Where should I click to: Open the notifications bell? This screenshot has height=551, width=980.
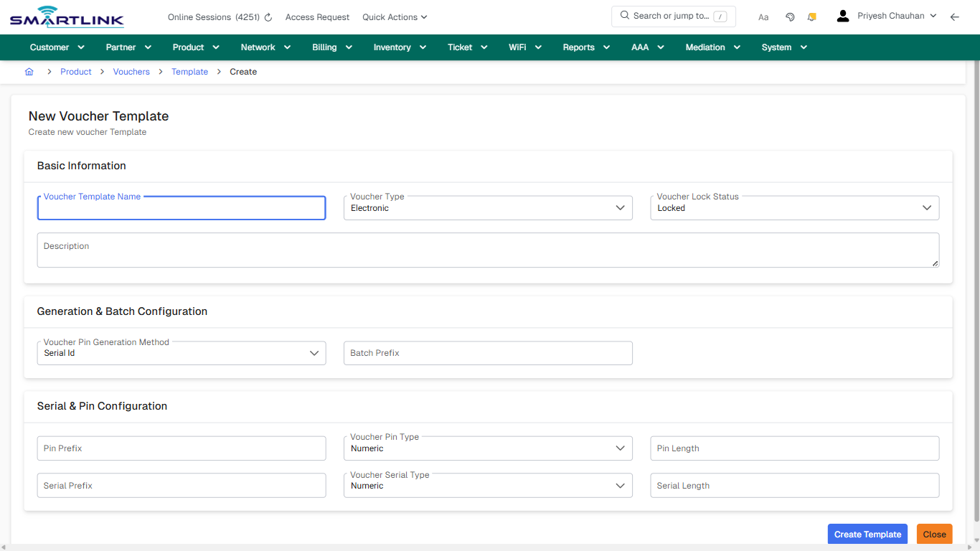[x=811, y=16]
